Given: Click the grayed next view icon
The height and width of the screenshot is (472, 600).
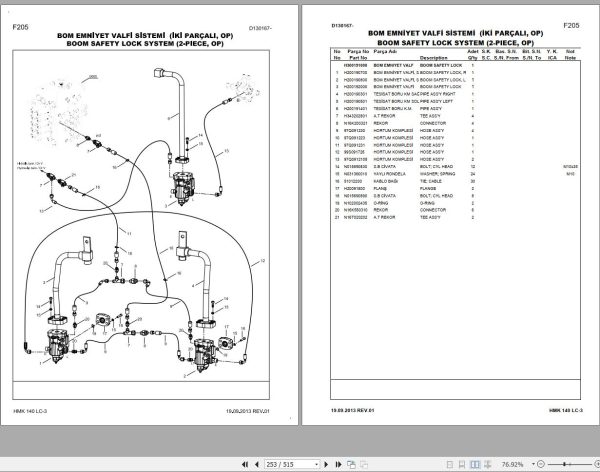Looking at the screenshot, I should click(364, 464).
